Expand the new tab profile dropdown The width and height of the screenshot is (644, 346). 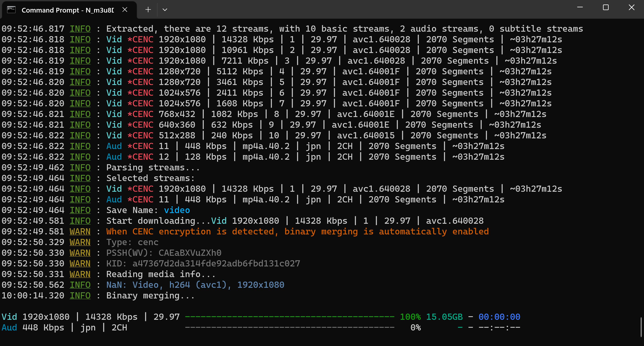pyautogui.click(x=165, y=10)
